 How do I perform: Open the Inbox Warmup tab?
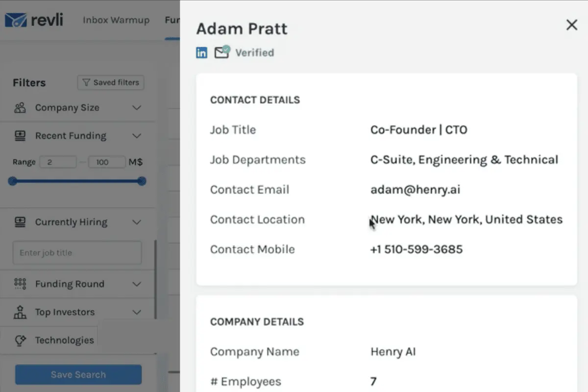pos(116,20)
